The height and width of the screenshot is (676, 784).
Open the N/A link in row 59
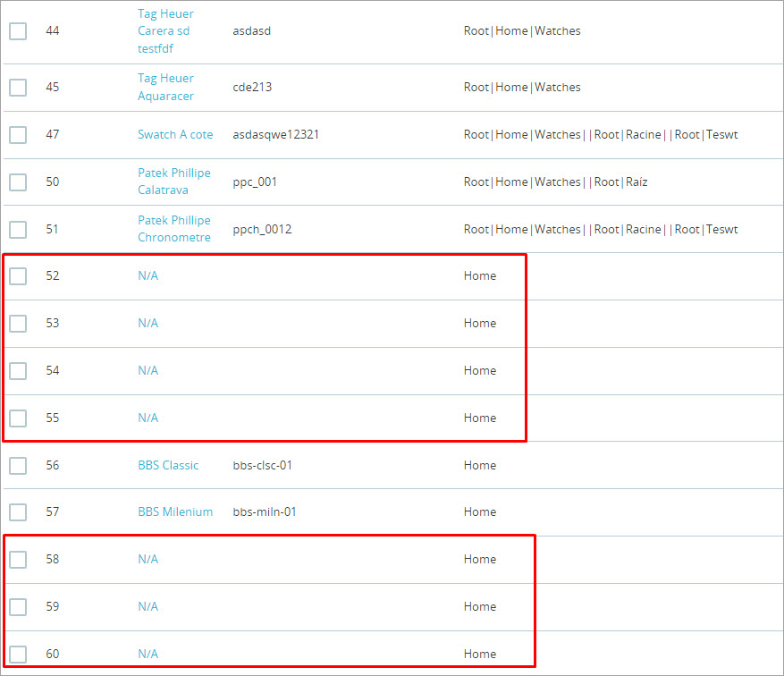tap(148, 607)
